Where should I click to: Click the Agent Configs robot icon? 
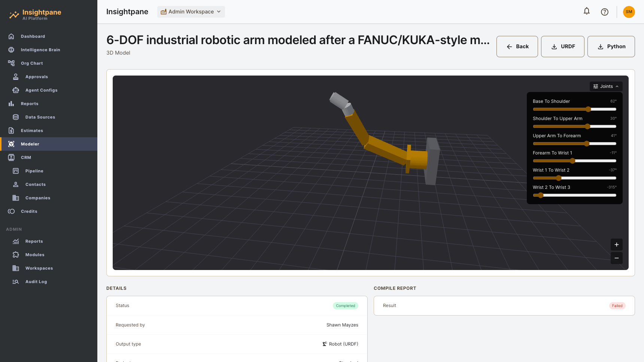[16, 90]
